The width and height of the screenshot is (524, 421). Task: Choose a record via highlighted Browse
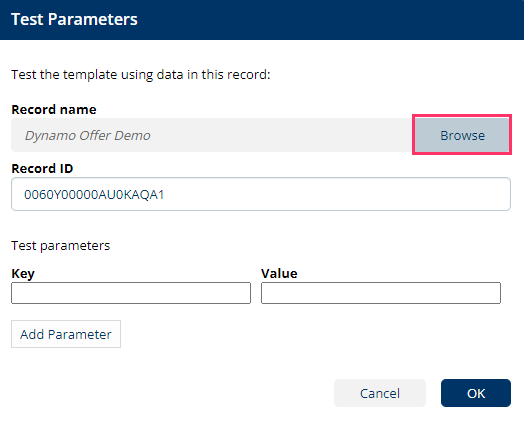pyautogui.click(x=462, y=135)
